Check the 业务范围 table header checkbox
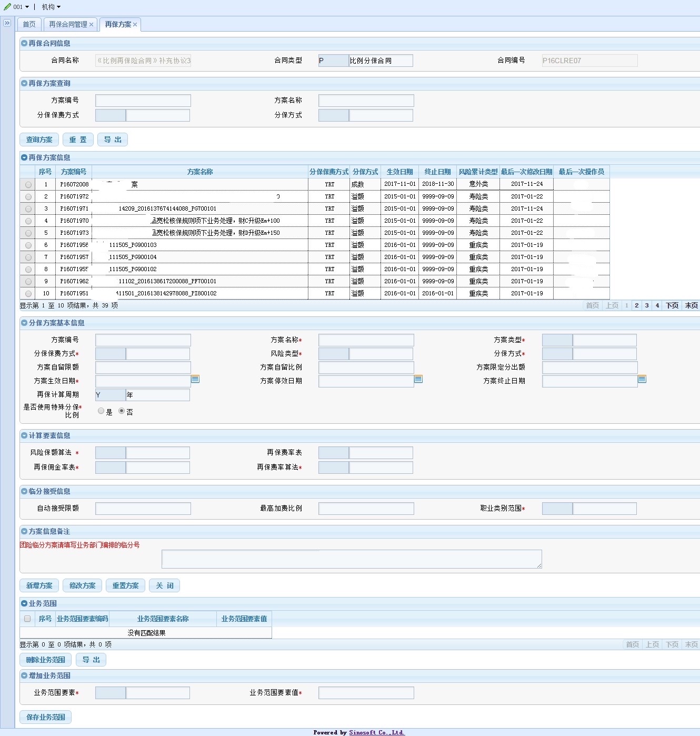 point(27,619)
